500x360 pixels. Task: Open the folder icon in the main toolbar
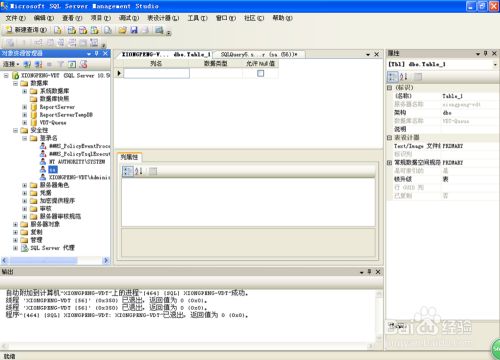click(x=122, y=30)
